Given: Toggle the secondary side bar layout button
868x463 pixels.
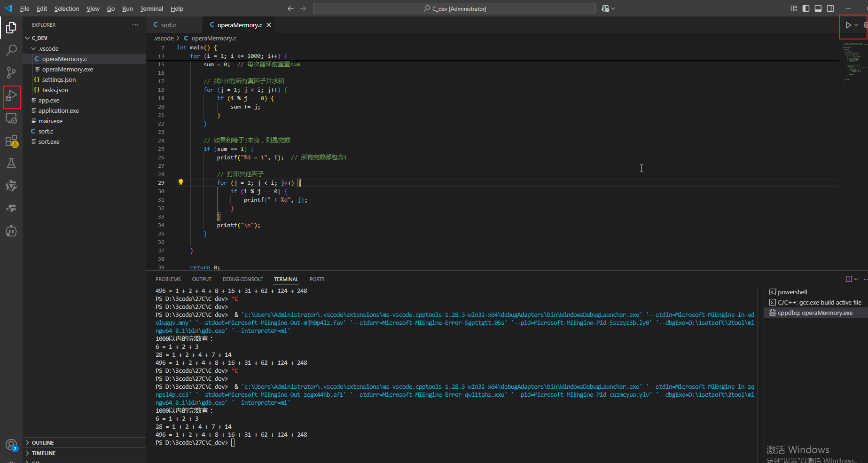Looking at the screenshot, I should coord(830,8).
